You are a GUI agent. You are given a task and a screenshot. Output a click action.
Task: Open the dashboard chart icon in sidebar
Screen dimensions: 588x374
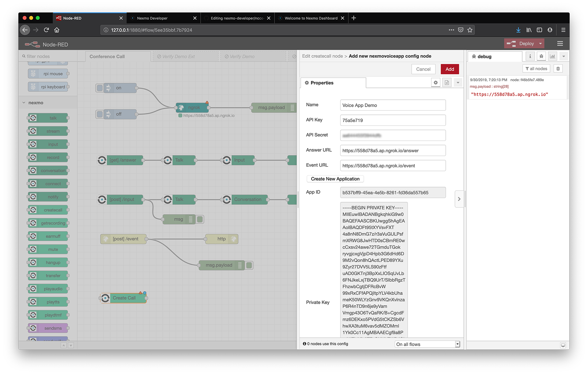coord(552,56)
